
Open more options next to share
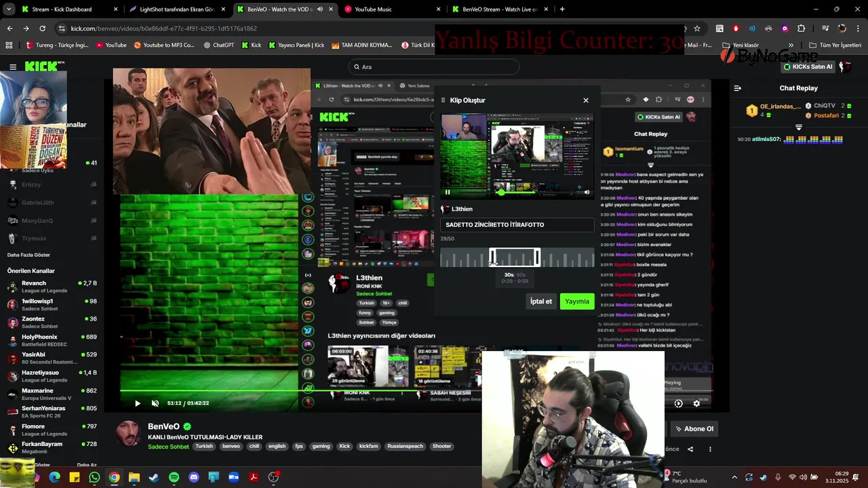(x=710, y=449)
